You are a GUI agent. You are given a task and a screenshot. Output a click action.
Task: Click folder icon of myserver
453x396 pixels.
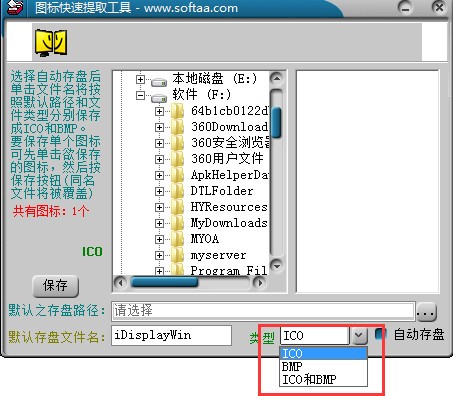pyautogui.click(x=178, y=255)
